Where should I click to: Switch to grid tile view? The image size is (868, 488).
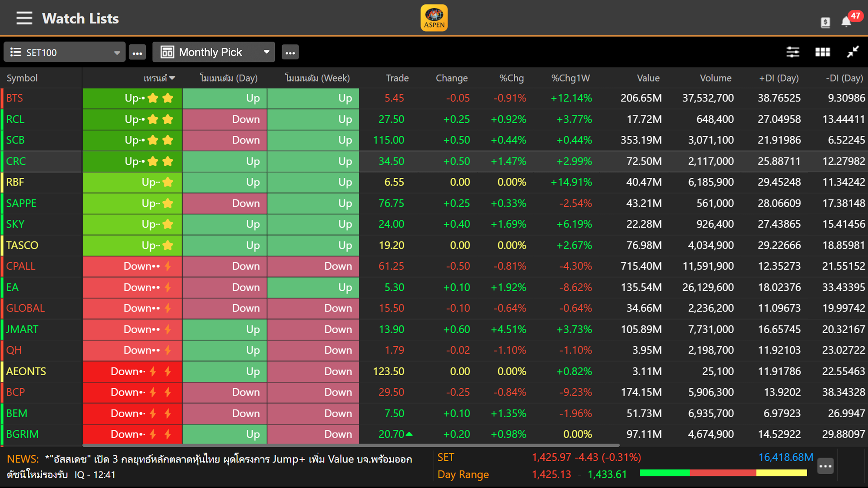[x=822, y=52]
